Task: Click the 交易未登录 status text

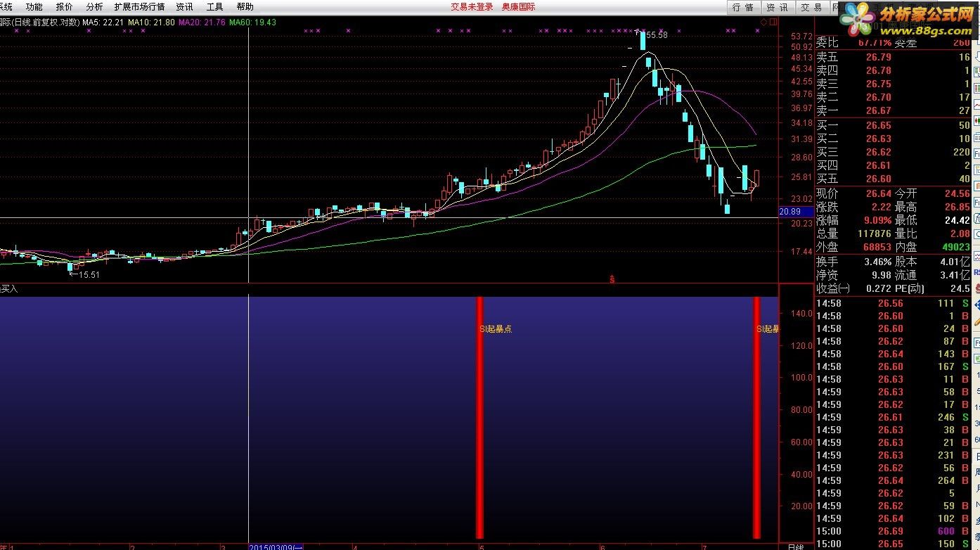Action: (x=472, y=6)
